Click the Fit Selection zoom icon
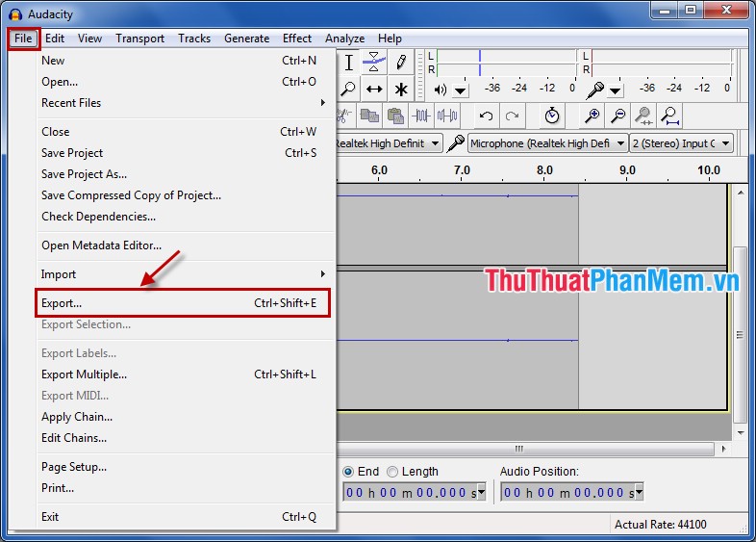Screen dimensions: 756x542 (643, 116)
